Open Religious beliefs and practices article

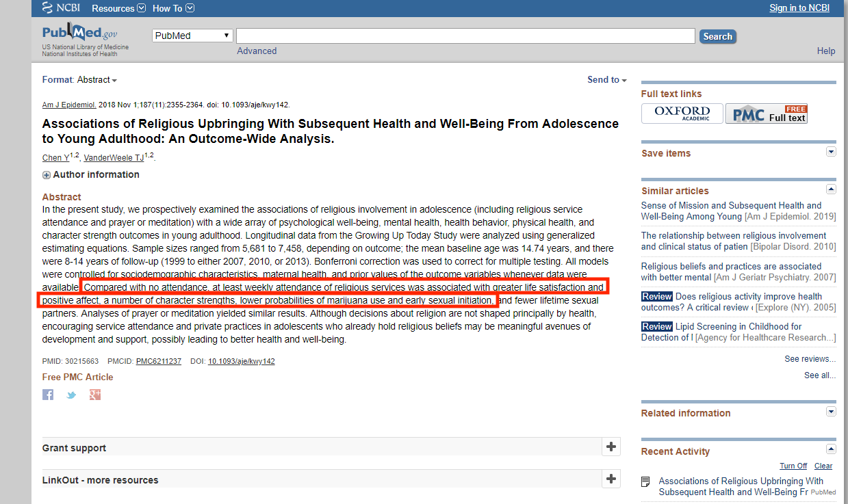pyautogui.click(x=731, y=271)
